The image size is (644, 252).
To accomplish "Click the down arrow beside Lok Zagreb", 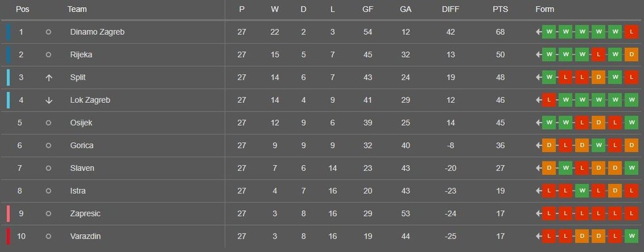I will 48,100.
